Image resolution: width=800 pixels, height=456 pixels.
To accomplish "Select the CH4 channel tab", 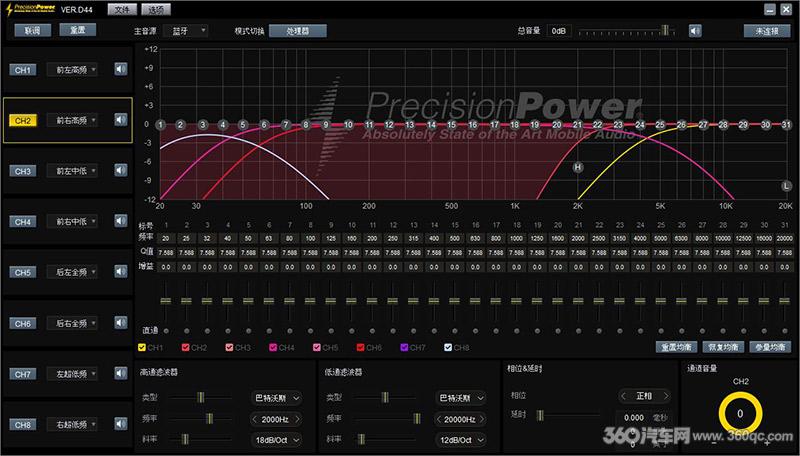I will (22, 222).
